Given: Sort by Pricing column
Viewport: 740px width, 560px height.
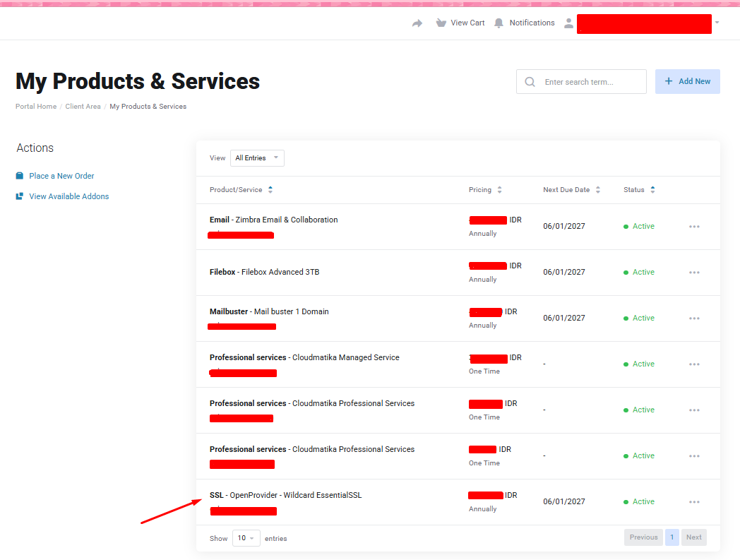Looking at the screenshot, I should (x=485, y=190).
